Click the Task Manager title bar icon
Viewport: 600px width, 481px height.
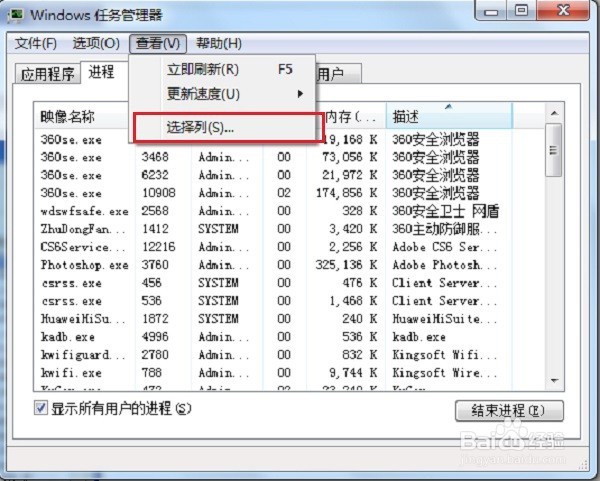[15, 15]
